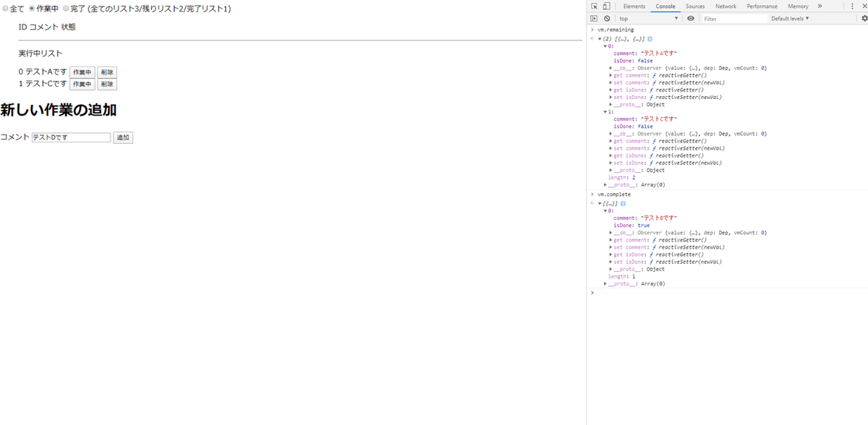Collapse item 0 of vm.remaining
The height and width of the screenshot is (425, 868).
[x=605, y=46]
